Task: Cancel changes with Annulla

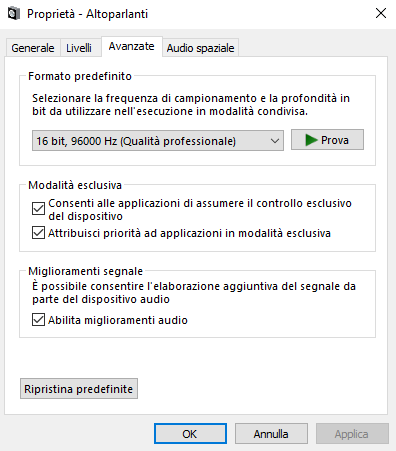Action: click(271, 434)
